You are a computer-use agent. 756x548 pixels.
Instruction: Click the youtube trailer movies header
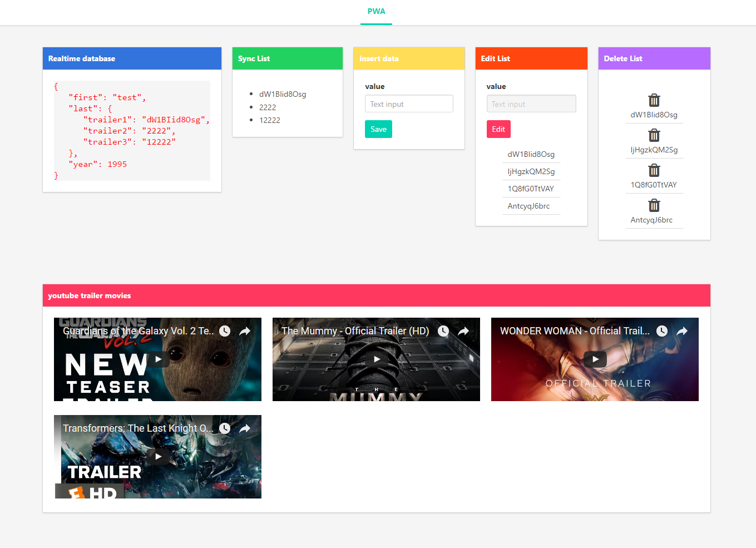tap(377, 295)
